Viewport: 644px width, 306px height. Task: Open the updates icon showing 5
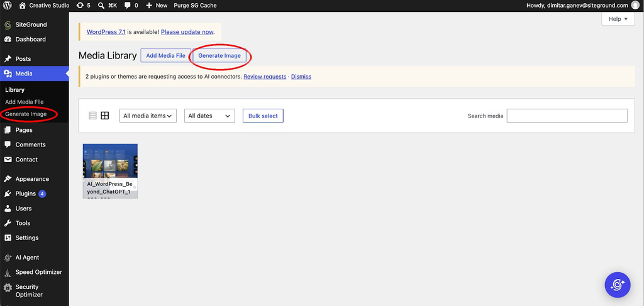(84, 5)
